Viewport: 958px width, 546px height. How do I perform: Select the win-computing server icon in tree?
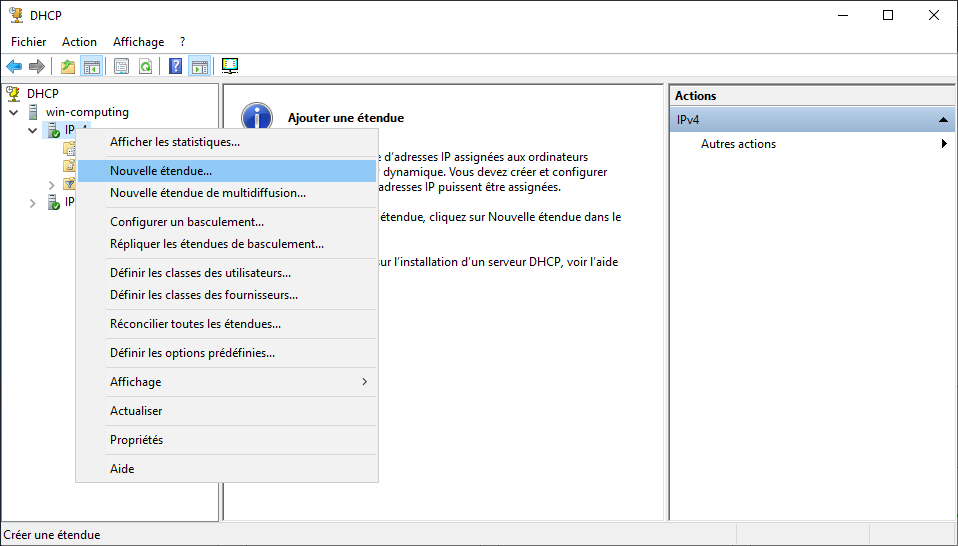pyautogui.click(x=35, y=112)
